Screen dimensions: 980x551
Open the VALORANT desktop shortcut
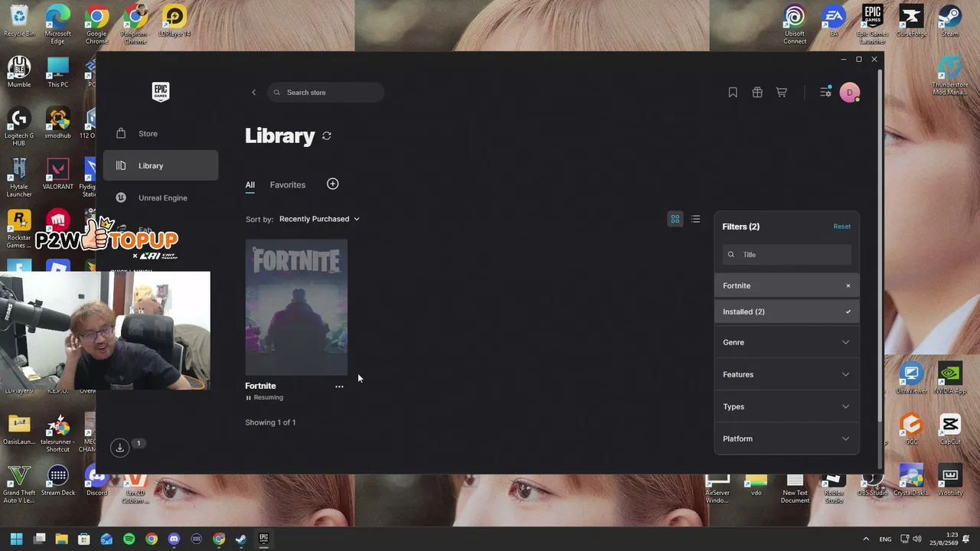[58, 174]
